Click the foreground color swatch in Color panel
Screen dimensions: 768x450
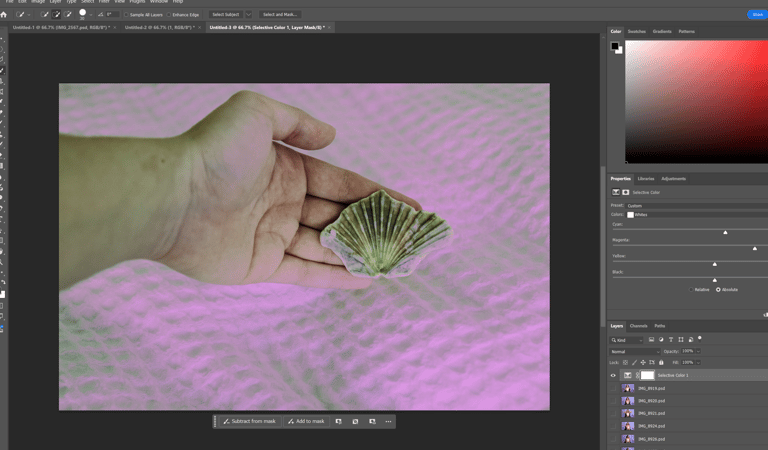[615, 46]
